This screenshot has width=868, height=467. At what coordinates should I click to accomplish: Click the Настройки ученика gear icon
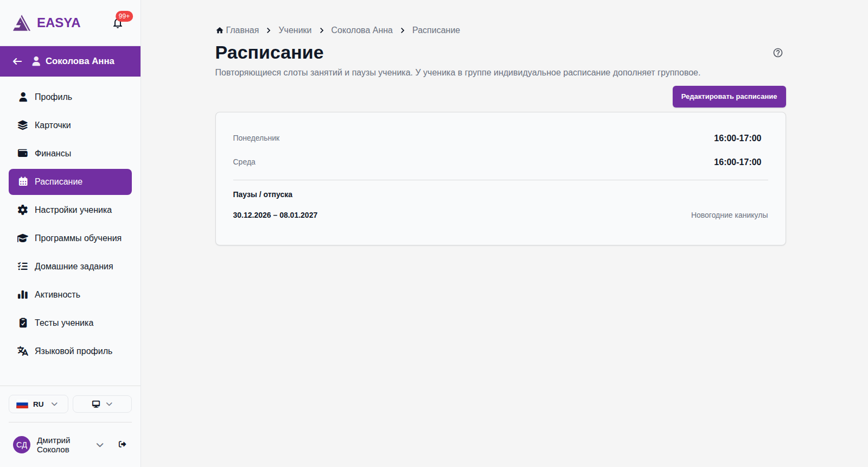click(23, 210)
